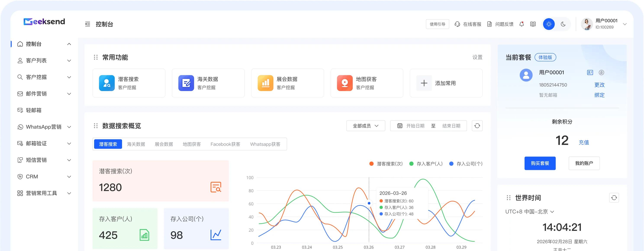Screen dimensions: 644x251
Task: Click the 结束日期 input field
Action: point(451,126)
